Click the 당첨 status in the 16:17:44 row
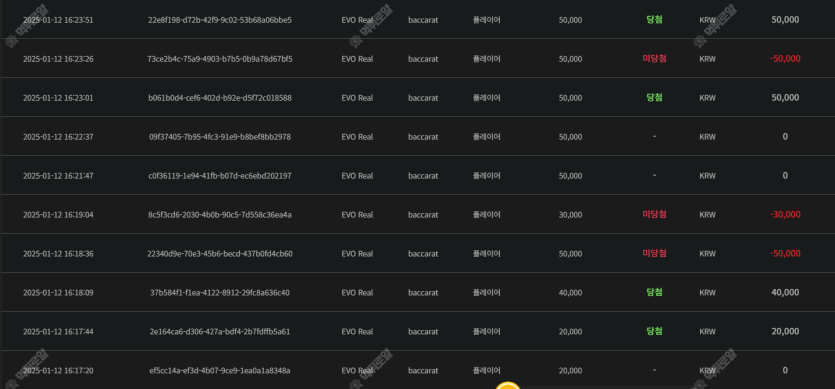The height and width of the screenshot is (389, 835). tap(654, 331)
